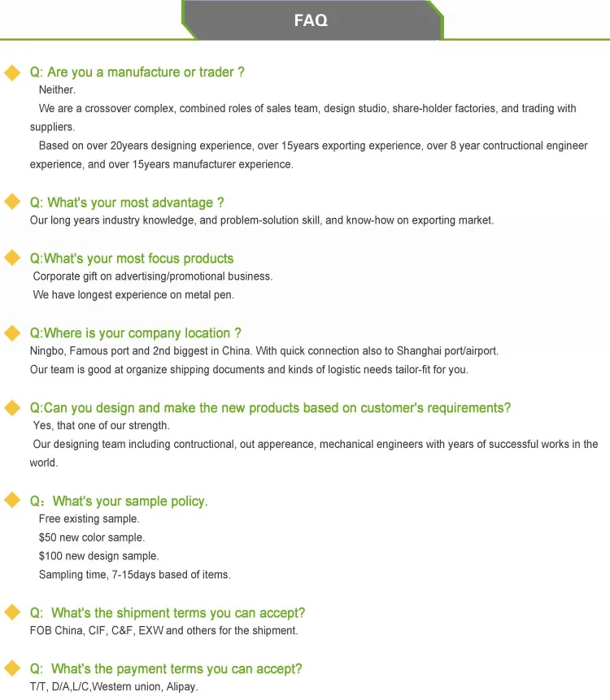Click 'What's your sample policy.' heading
Screen dimensions: 610x700
coord(119,501)
